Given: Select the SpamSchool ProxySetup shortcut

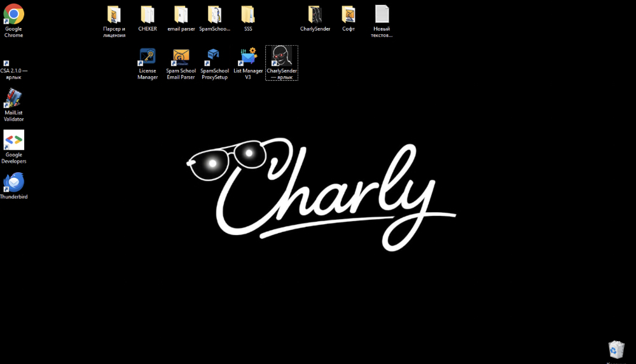Looking at the screenshot, I should tap(214, 57).
